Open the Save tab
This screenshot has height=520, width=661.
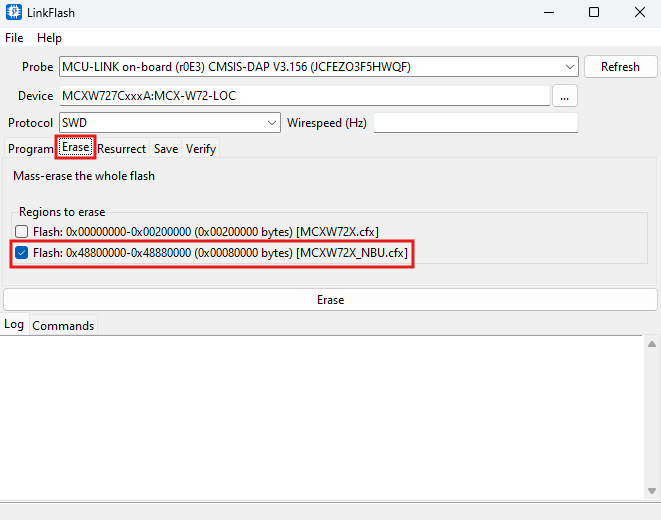(x=166, y=149)
